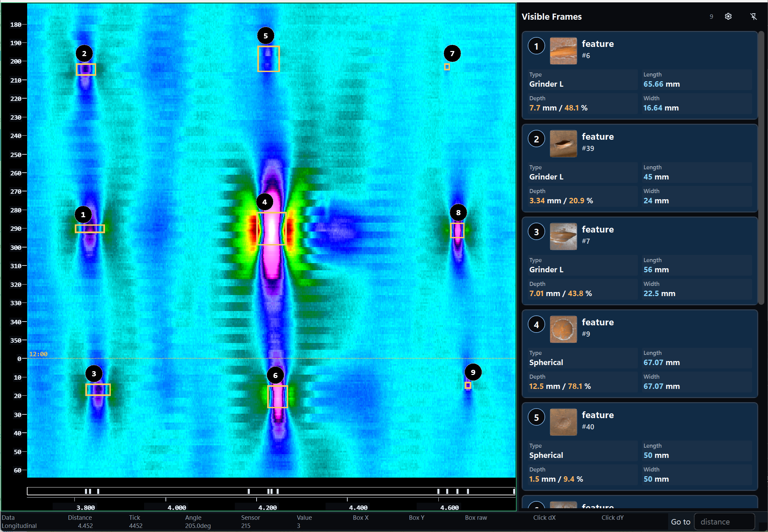768x532 pixels.
Task: Click the Type Spherical field of feature #9
Action: tap(583, 358)
